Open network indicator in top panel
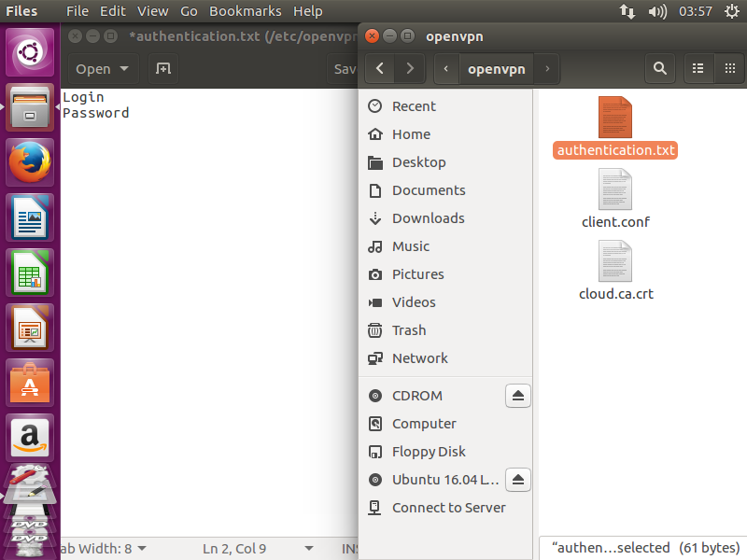Image resolution: width=747 pixels, height=560 pixels. point(627,11)
